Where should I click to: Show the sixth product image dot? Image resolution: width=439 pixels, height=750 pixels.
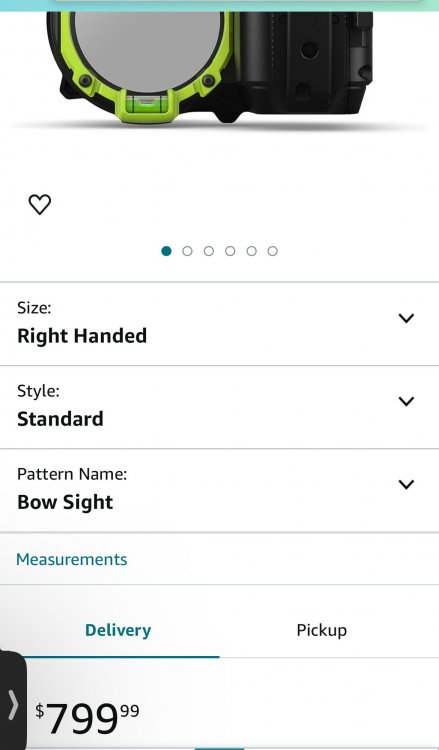(273, 251)
